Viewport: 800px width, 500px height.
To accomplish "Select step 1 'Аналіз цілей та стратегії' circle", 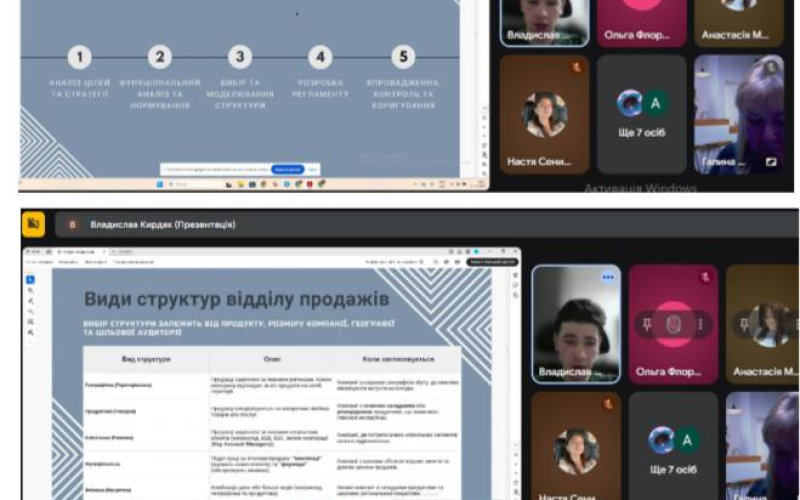I will pos(79,58).
